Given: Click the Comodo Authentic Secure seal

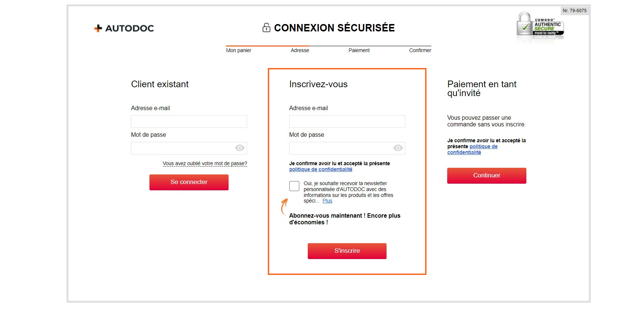Looking at the screenshot, I should pos(540,26).
